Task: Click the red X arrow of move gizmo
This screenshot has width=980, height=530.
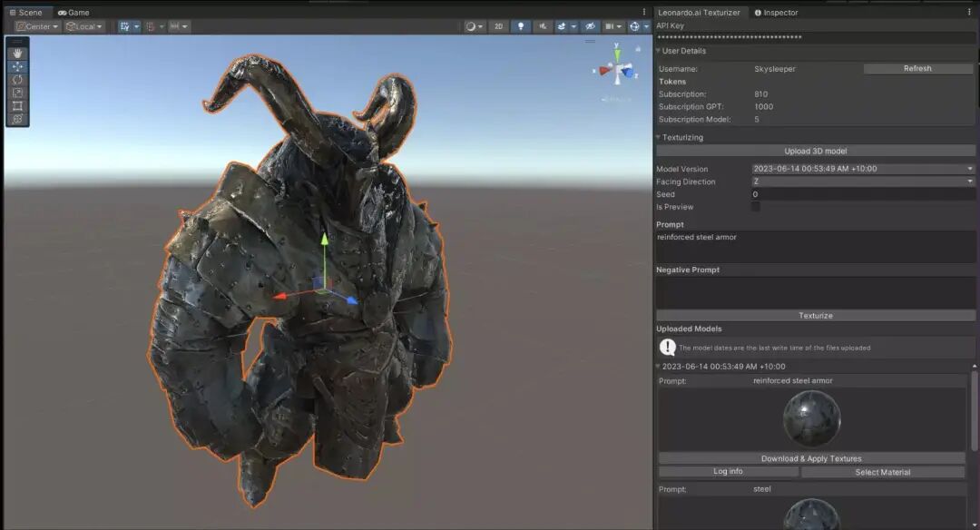Action: (279, 296)
